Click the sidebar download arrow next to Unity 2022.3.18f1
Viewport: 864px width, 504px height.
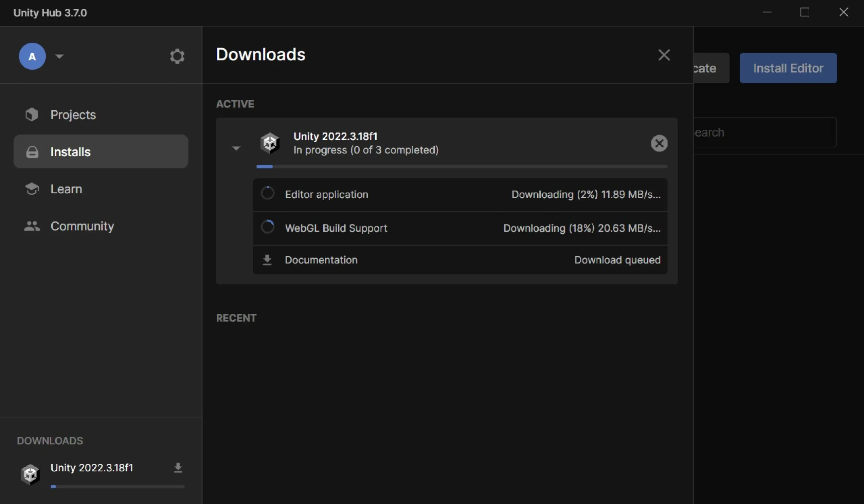(x=178, y=468)
